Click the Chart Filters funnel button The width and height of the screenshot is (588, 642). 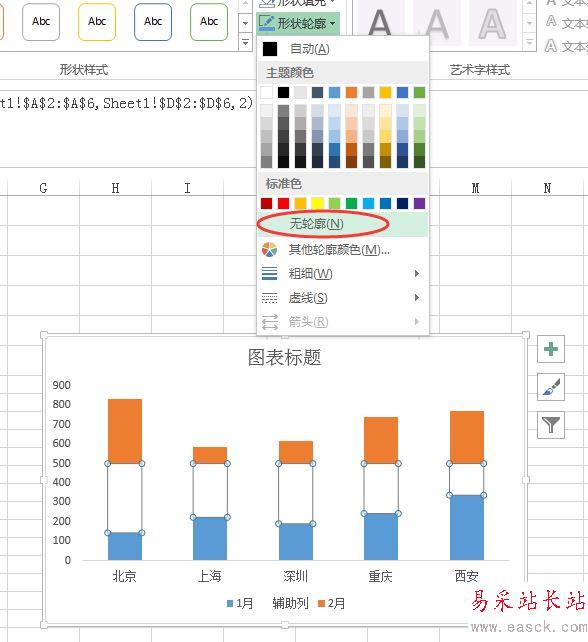(x=551, y=425)
